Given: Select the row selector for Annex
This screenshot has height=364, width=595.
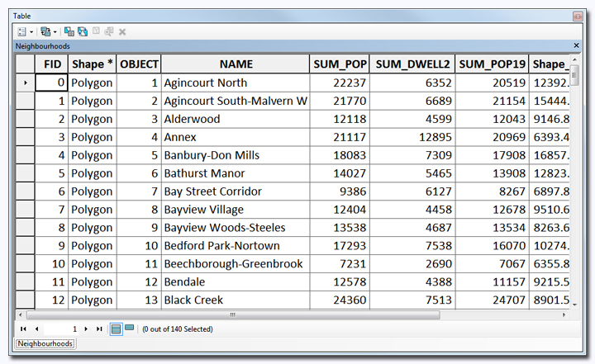Looking at the screenshot, I should click(x=25, y=137).
